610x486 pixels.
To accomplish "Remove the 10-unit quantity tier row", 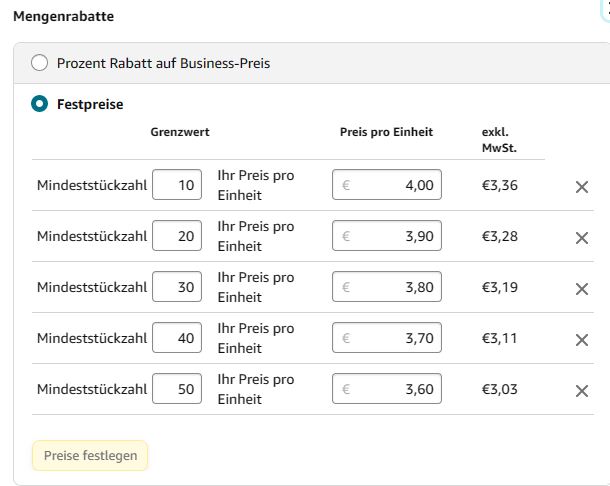I will point(582,187).
